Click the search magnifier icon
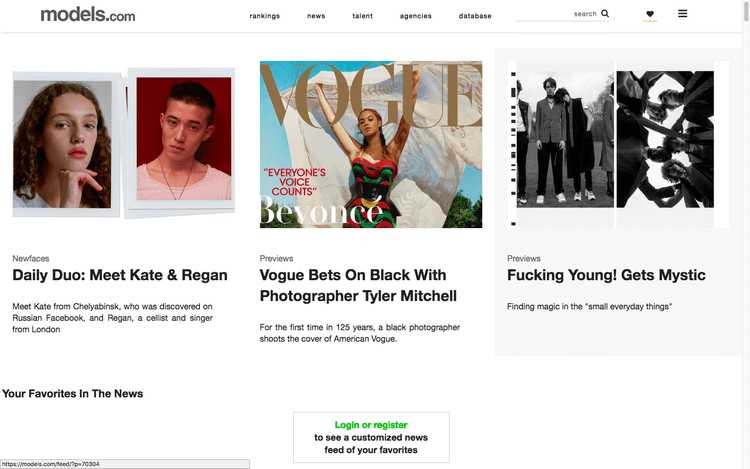The height and width of the screenshot is (469, 750). coord(605,13)
